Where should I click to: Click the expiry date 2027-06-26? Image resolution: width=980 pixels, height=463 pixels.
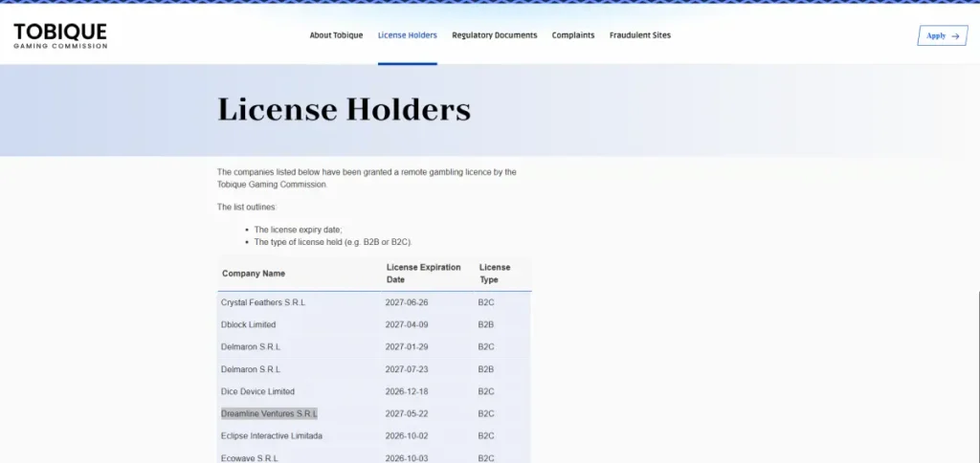(x=407, y=302)
